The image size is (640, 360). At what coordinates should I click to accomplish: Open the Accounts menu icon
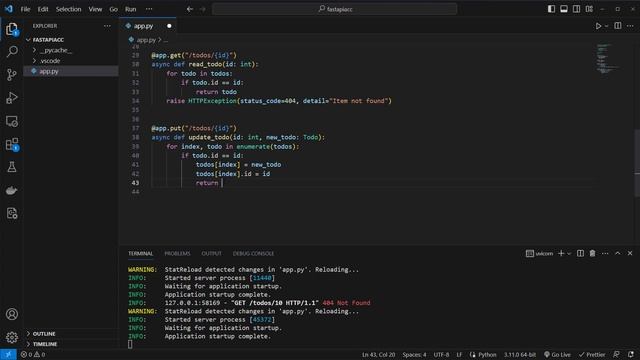coord(12,314)
